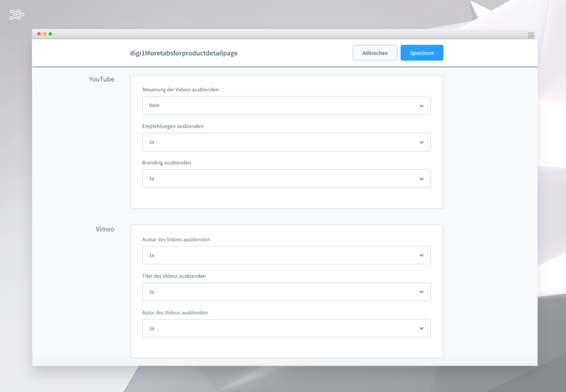The image size is (566, 392).
Task: Click the YouTube section heading
Action: click(102, 79)
